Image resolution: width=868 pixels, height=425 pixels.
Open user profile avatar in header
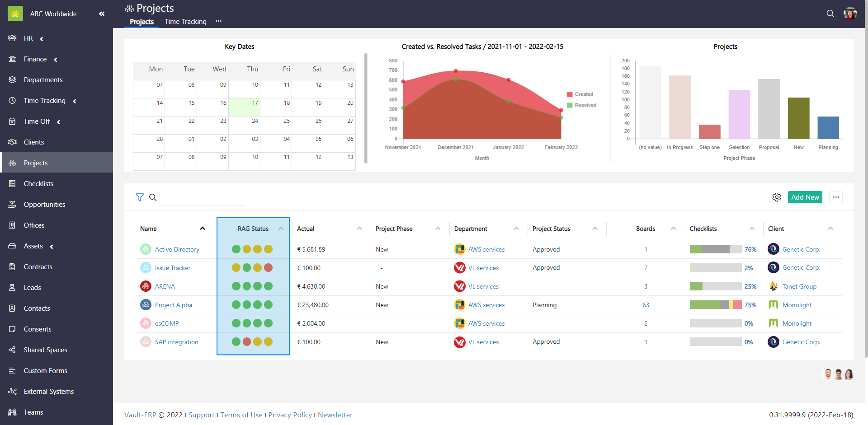tap(850, 14)
